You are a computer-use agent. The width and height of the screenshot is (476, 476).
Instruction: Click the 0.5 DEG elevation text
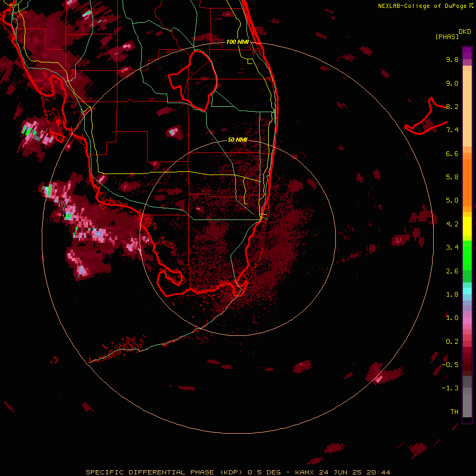coord(264,472)
